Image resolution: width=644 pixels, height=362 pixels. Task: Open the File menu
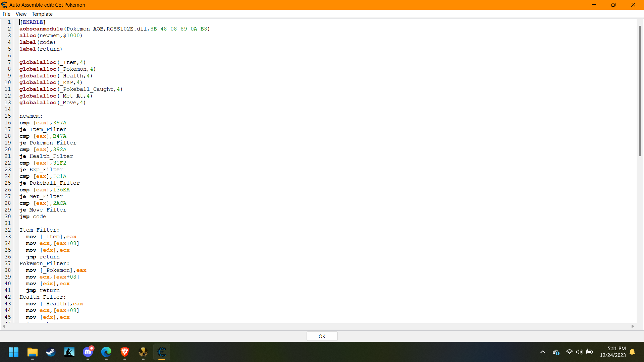tap(6, 14)
